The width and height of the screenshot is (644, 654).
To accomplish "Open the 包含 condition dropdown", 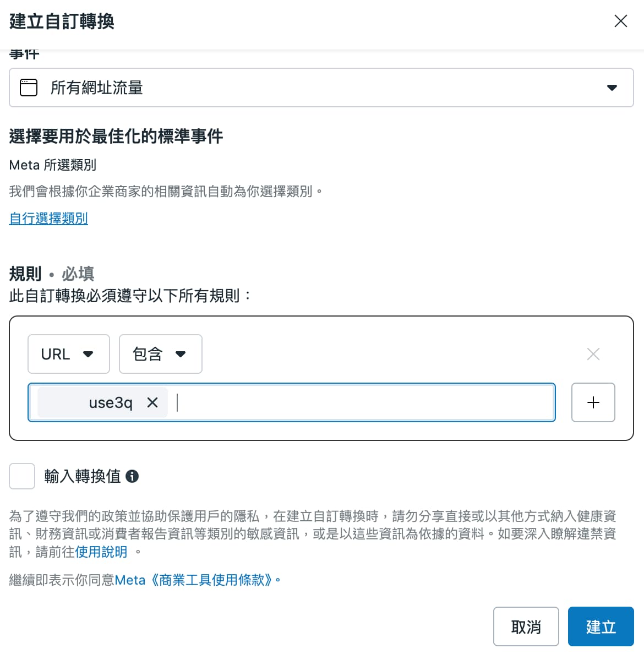I will tap(161, 354).
